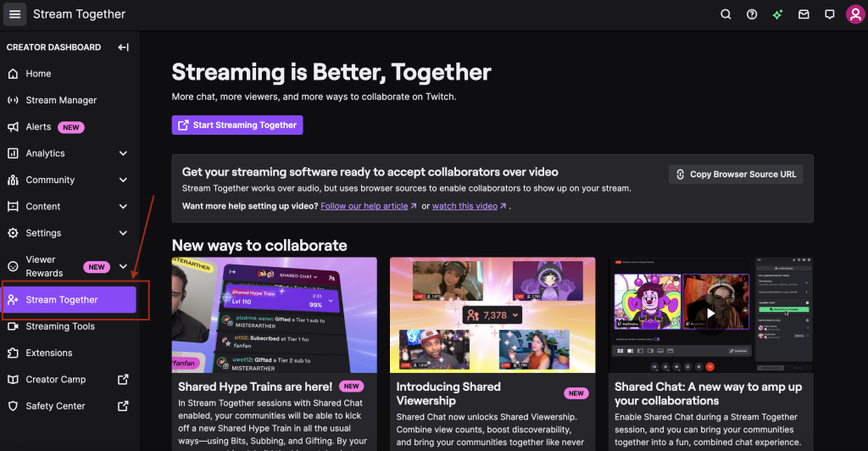Click the Content film icon

point(14,206)
